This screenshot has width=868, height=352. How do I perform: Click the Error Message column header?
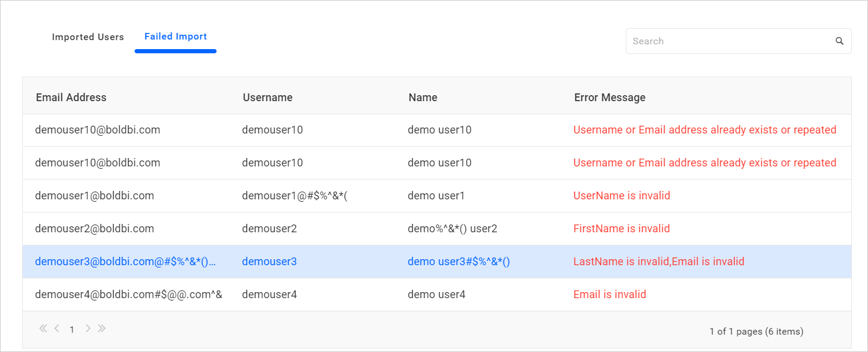pos(610,98)
